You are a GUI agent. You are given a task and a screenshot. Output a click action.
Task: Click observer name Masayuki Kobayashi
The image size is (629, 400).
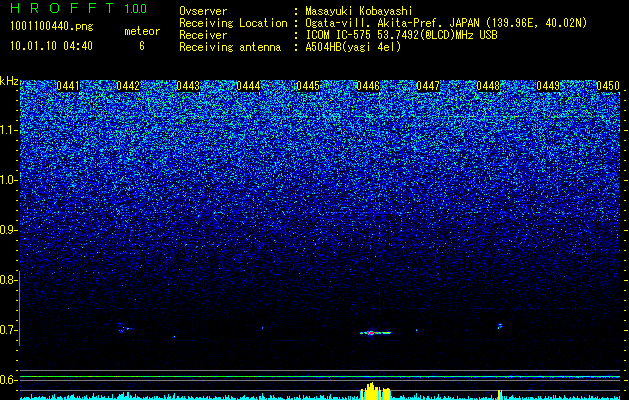click(359, 11)
